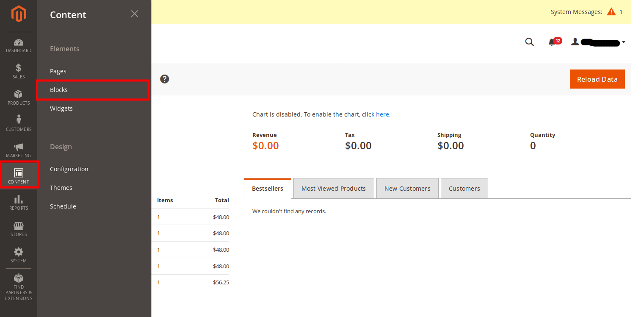644x317 pixels.
Task: Open the Products menu icon
Action: coord(19,97)
